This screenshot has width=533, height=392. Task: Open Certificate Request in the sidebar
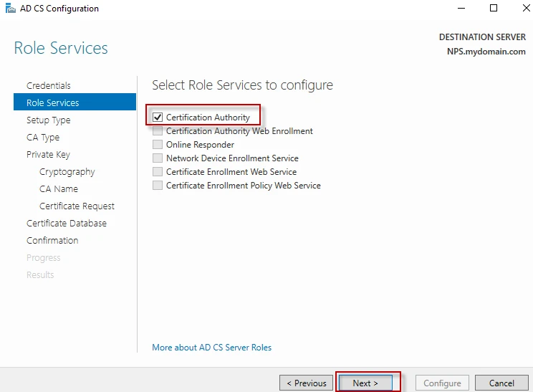tap(77, 206)
